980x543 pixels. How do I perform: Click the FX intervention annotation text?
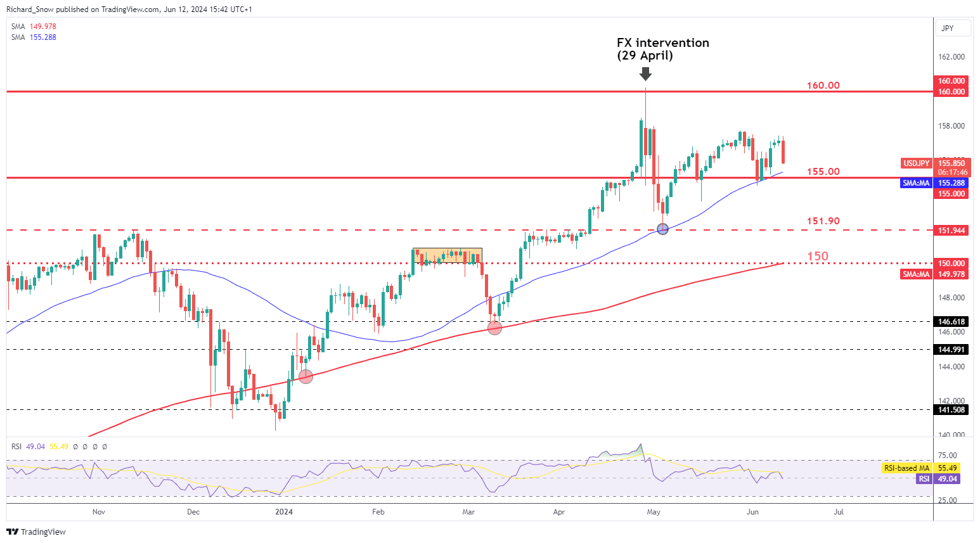[663, 49]
